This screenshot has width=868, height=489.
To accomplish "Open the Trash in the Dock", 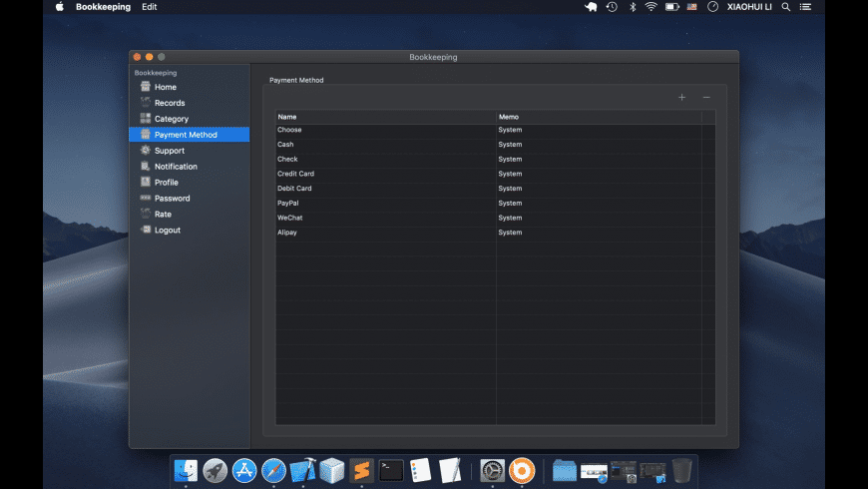I will click(x=682, y=471).
